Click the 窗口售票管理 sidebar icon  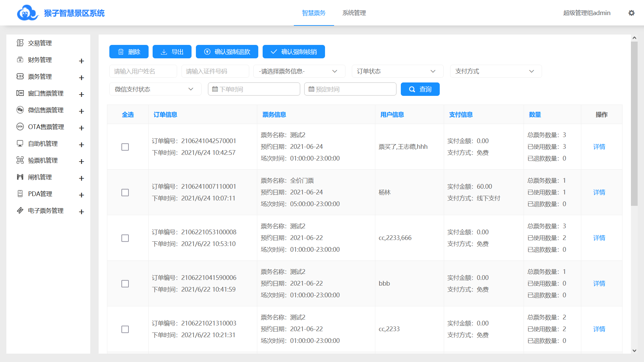(x=20, y=93)
